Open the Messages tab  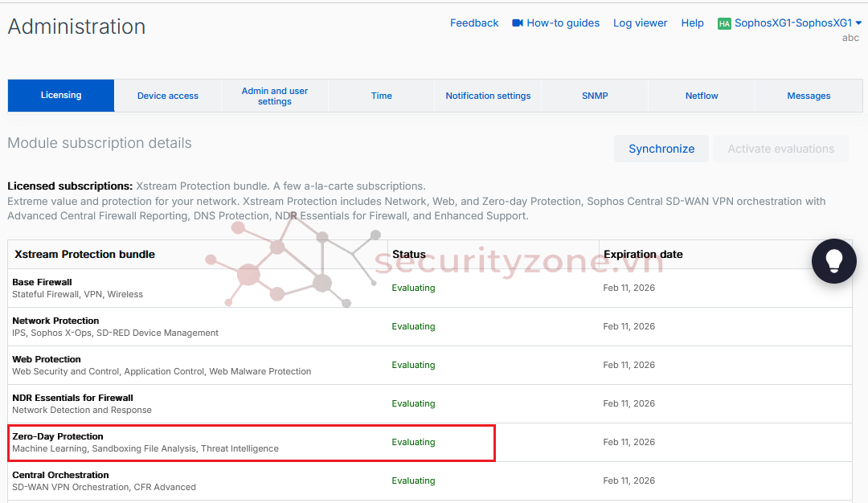(809, 96)
